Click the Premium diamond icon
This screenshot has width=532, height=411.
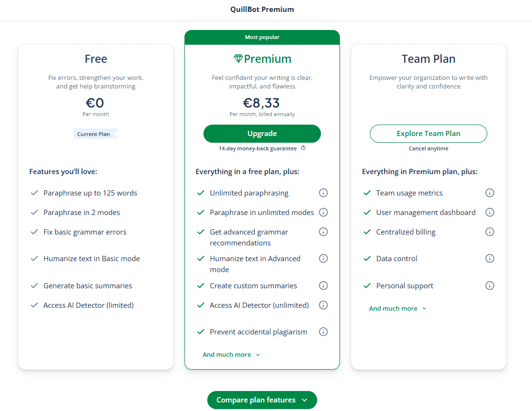(x=237, y=59)
